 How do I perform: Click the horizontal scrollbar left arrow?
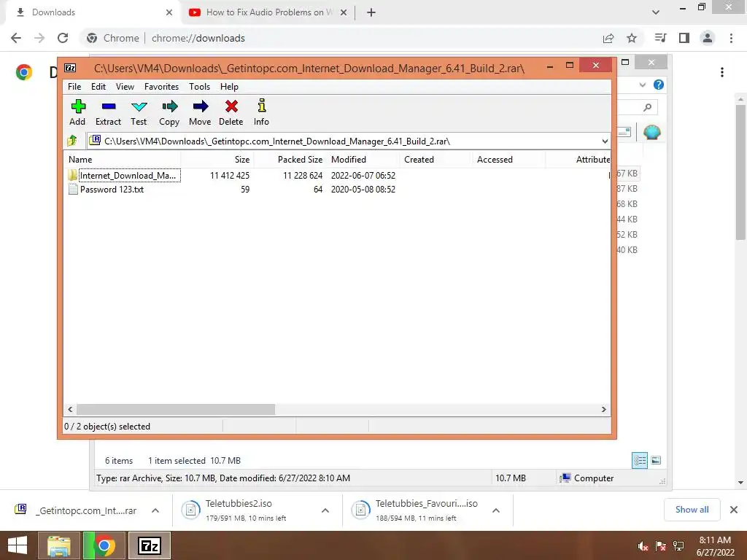[70, 410]
